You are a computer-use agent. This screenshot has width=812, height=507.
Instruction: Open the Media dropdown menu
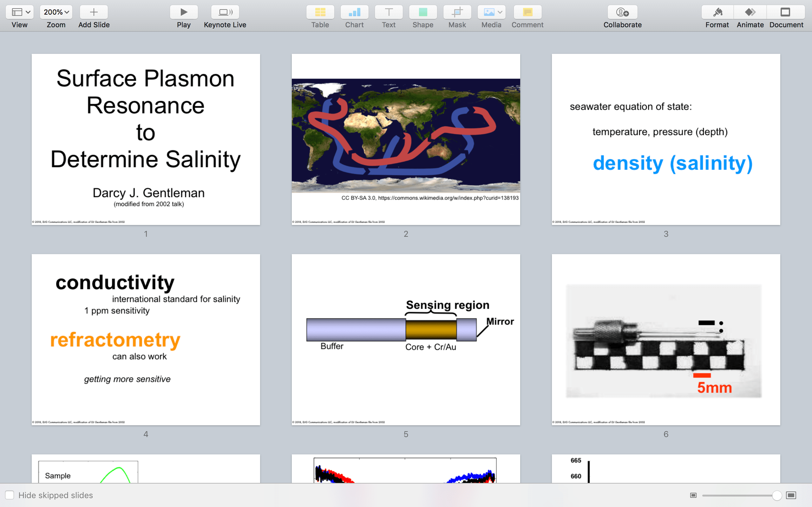491,12
